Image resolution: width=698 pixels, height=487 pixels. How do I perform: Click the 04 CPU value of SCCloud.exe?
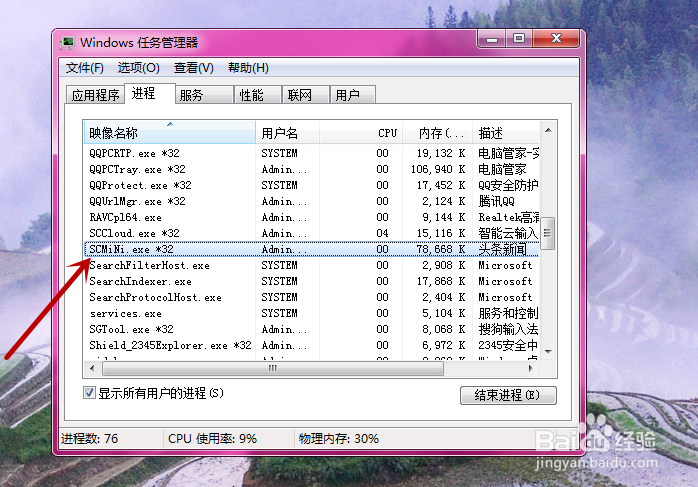[x=382, y=233]
